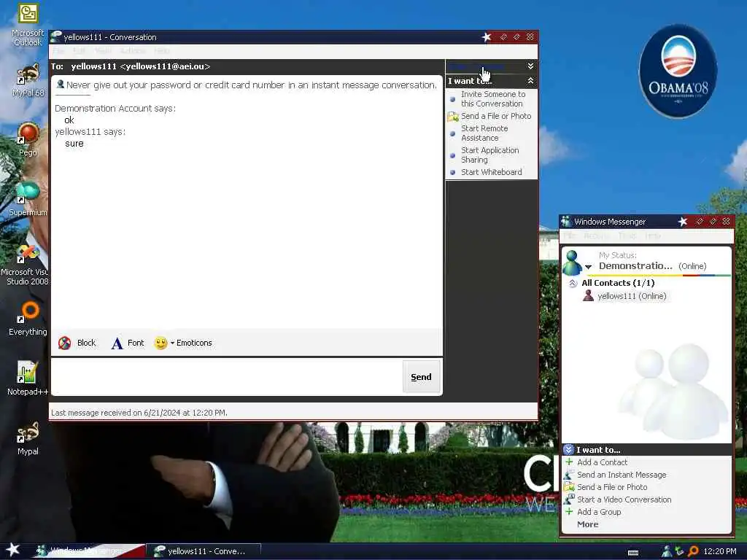Open the Pego desktop icon
Screen dimensions: 747x560
[x=28, y=140]
